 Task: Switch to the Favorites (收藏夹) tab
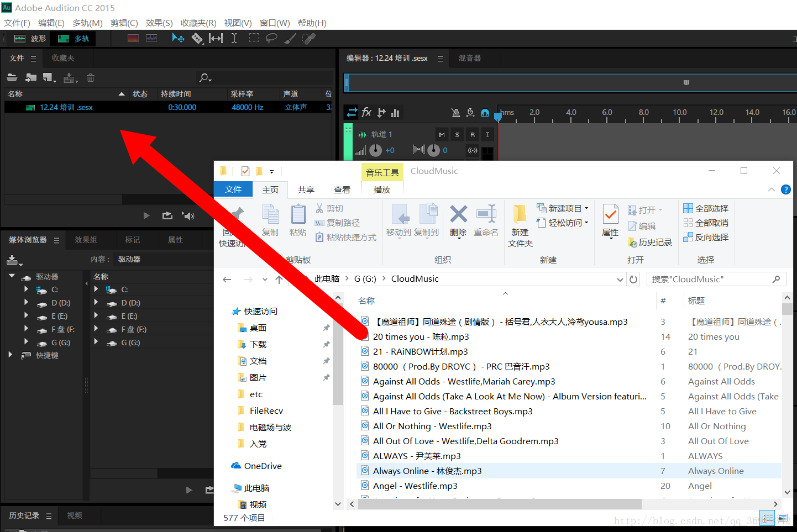click(63, 58)
